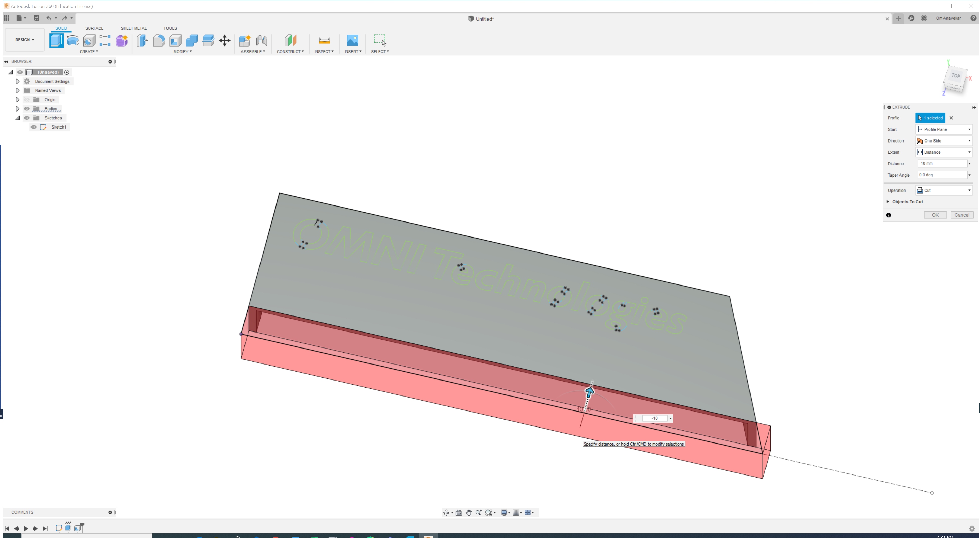Hide Sketch1 using its eye icon
980x538 pixels.
pyautogui.click(x=34, y=127)
